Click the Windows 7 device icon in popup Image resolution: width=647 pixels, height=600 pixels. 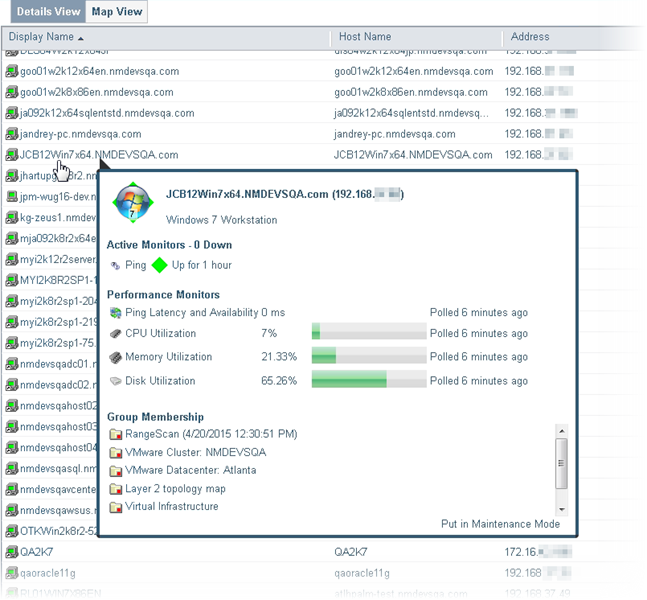133,203
